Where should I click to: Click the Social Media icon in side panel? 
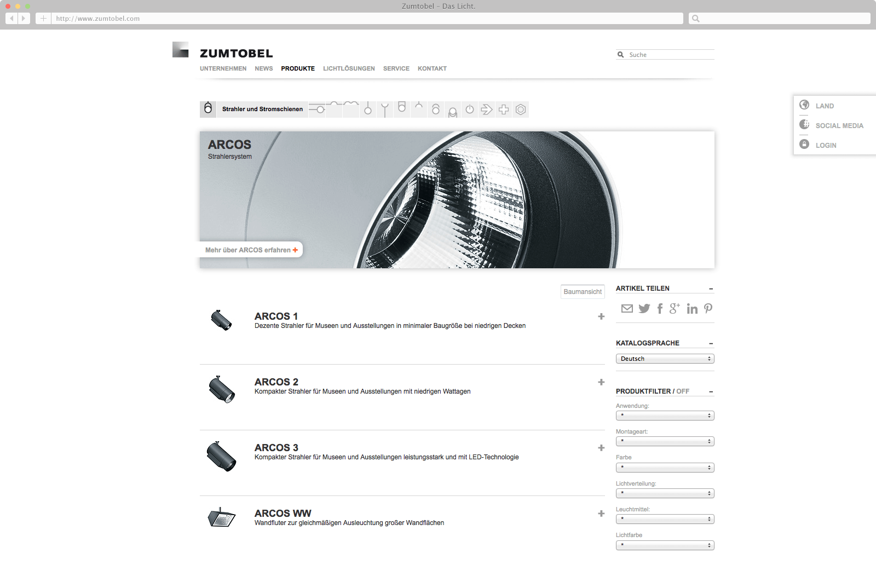coord(804,124)
